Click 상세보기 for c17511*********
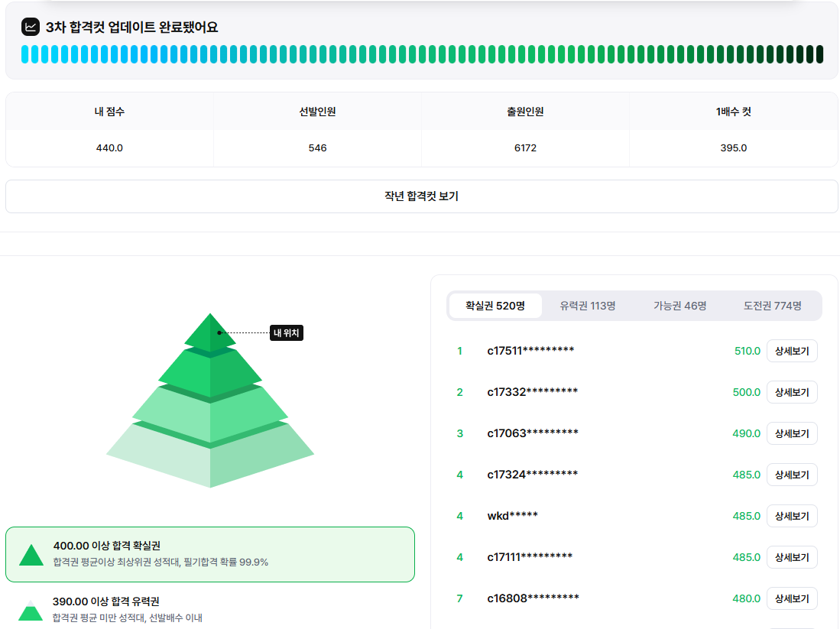The height and width of the screenshot is (629, 840). point(792,351)
